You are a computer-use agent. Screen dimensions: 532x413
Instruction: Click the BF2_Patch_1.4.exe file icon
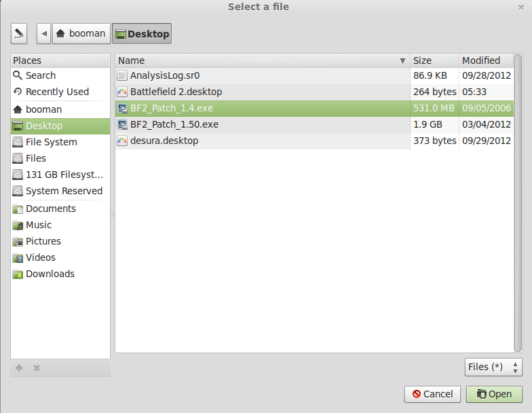point(122,108)
